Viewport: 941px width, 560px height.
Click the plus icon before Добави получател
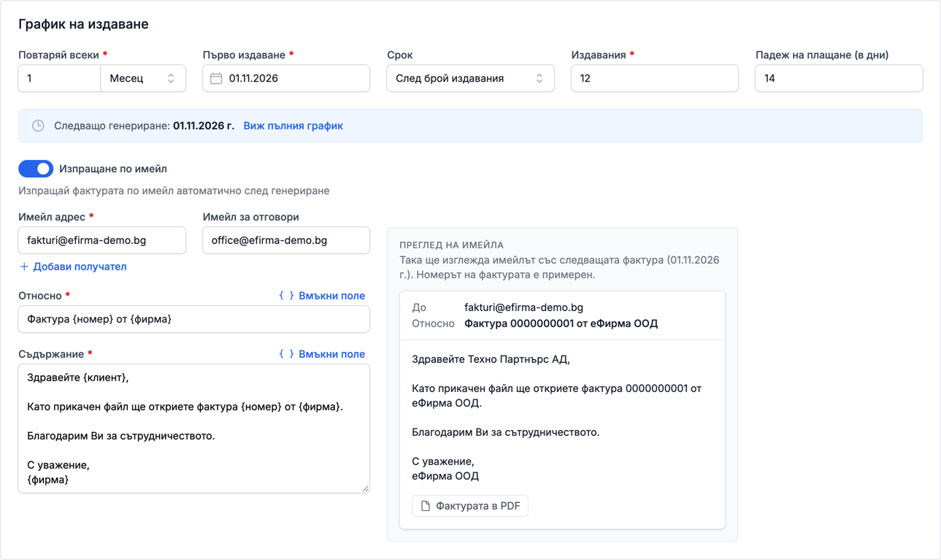coord(24,266)
